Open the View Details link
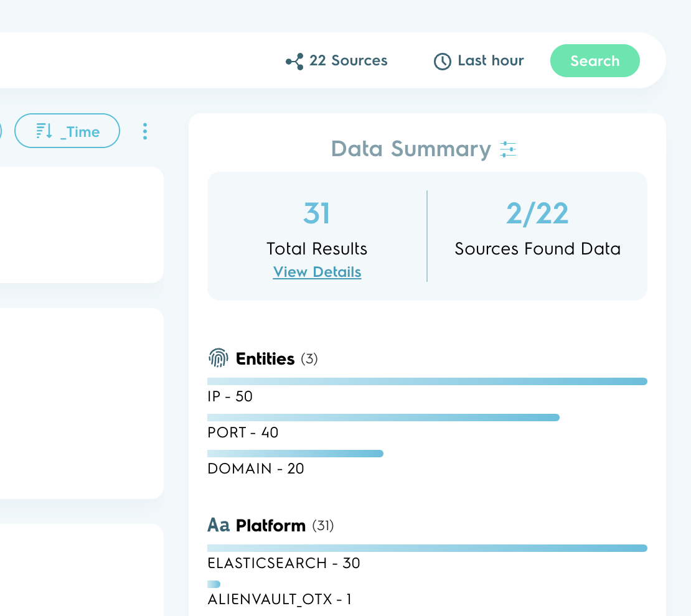691x616 pixels. 317,272
